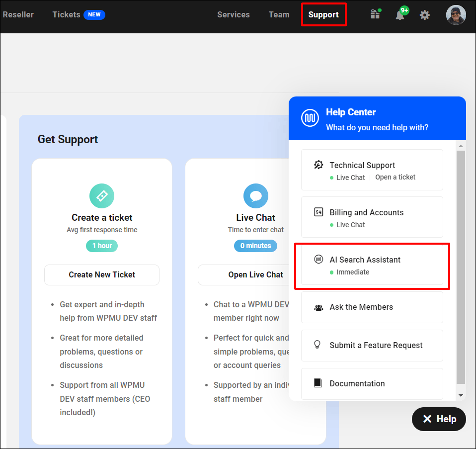Click the Immediate status text
Image resolution: width=476 pixels, height=449 pixels.
[x=353, y=272]
